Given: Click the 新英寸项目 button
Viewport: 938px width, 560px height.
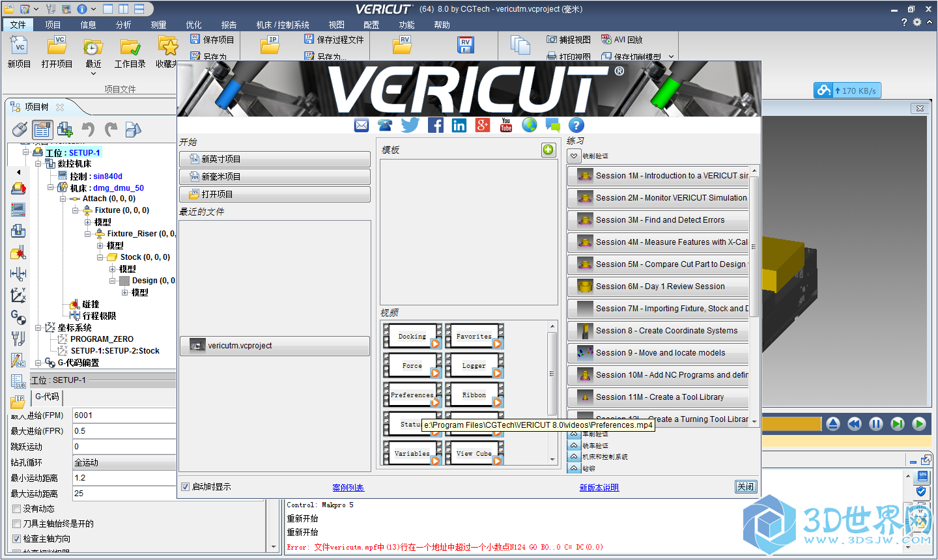Looking at the screenshot, I should pos(275,159).
